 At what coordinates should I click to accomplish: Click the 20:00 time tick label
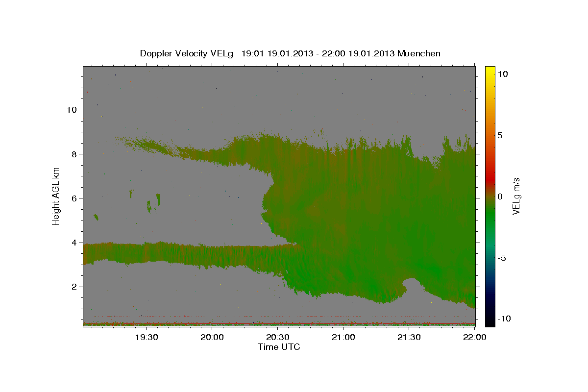pos(212,337)
